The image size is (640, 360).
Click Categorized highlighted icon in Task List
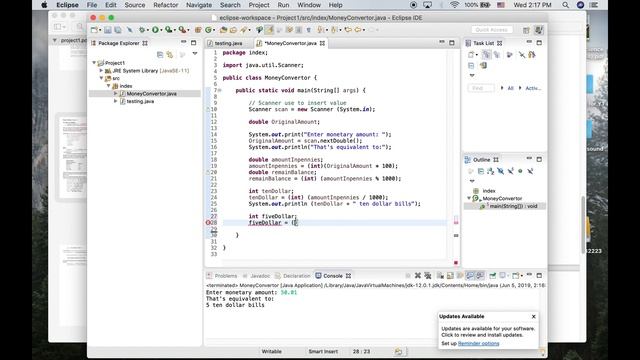486,55
